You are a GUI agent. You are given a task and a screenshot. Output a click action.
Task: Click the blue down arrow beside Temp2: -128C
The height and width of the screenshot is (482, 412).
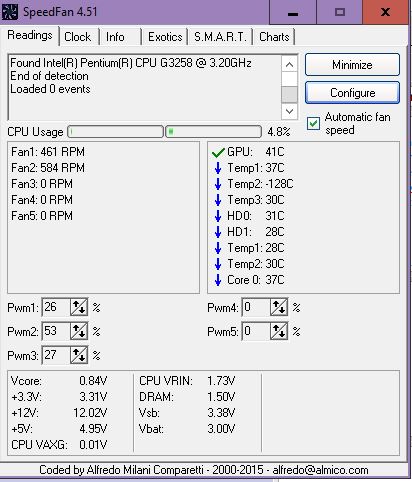[218, 184]
